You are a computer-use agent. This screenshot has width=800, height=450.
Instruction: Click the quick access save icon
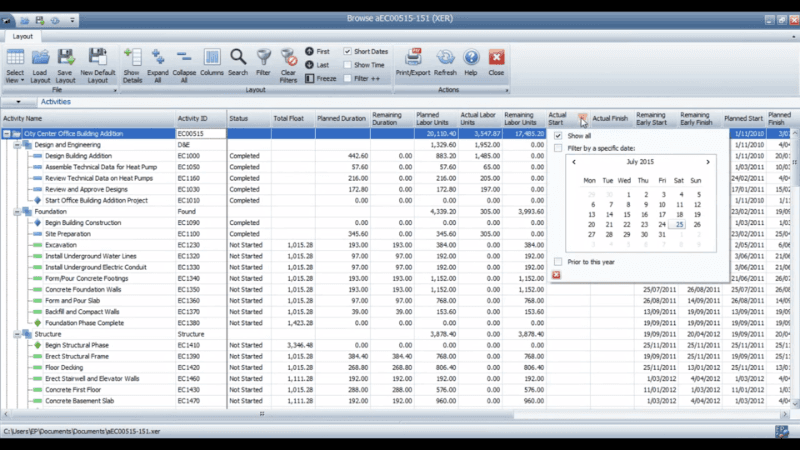(40, 20)
